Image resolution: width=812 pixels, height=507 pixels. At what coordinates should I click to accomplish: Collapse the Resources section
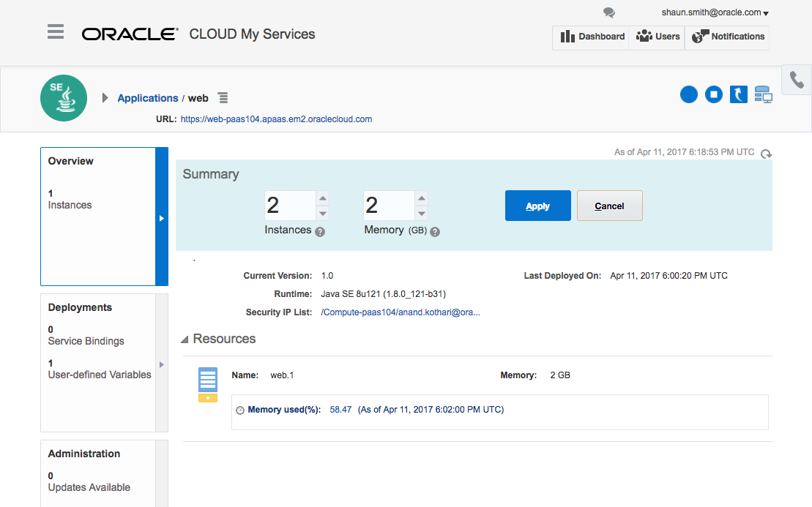[x=185, y=339]
